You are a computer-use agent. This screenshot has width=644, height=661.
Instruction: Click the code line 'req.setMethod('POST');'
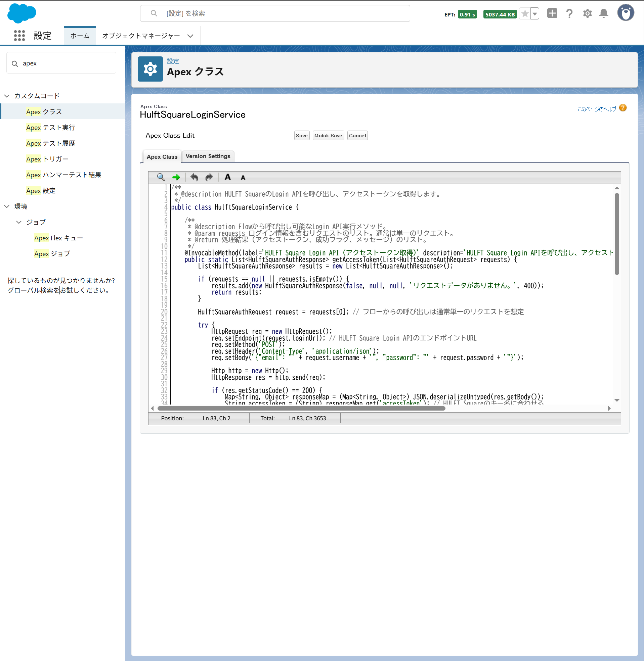pyautogui.click(x=248, y=344)
